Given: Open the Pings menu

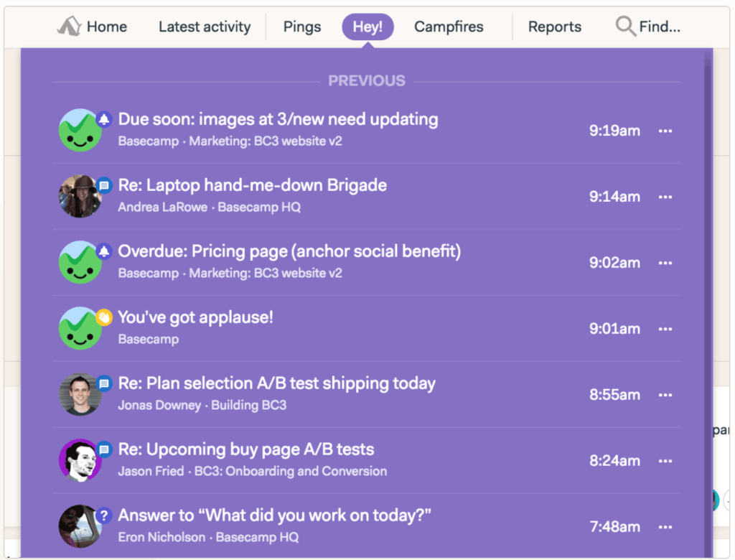Looking at the screenshot, I should (302, 27).
